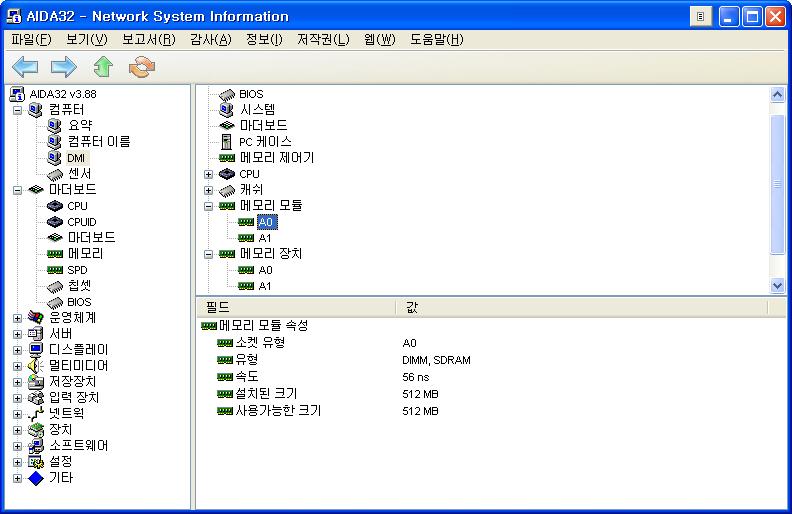The image size is (792, 514).
Task: Open the 파일(F) menu
Action: tap(31, 39)
